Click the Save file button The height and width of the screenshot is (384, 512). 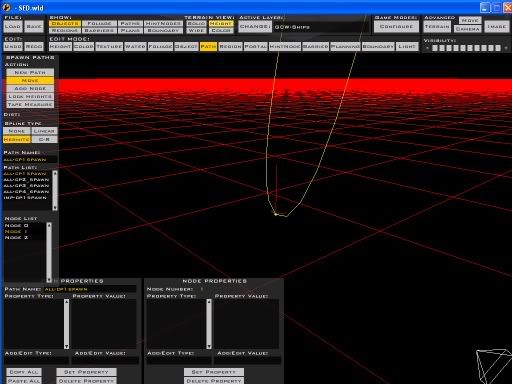coord(34,26)
